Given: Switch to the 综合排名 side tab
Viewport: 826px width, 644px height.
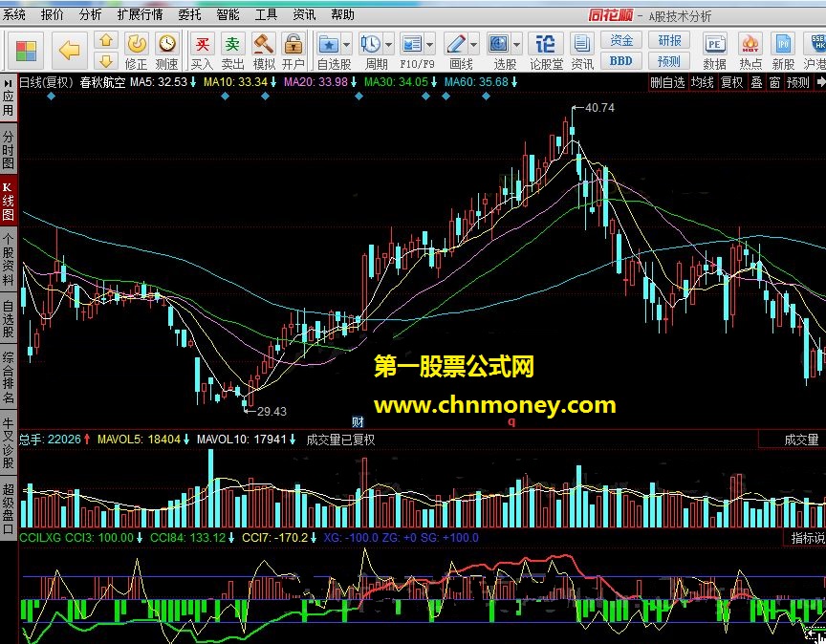Looking at the screenshot, I should point(8,377).
